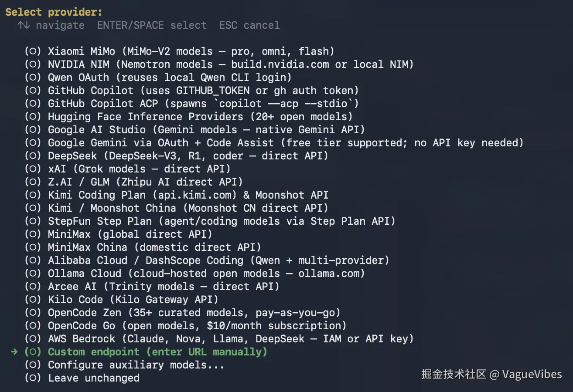Choose AWS Bedrock provider entry
573x392 pixels.
230,339
